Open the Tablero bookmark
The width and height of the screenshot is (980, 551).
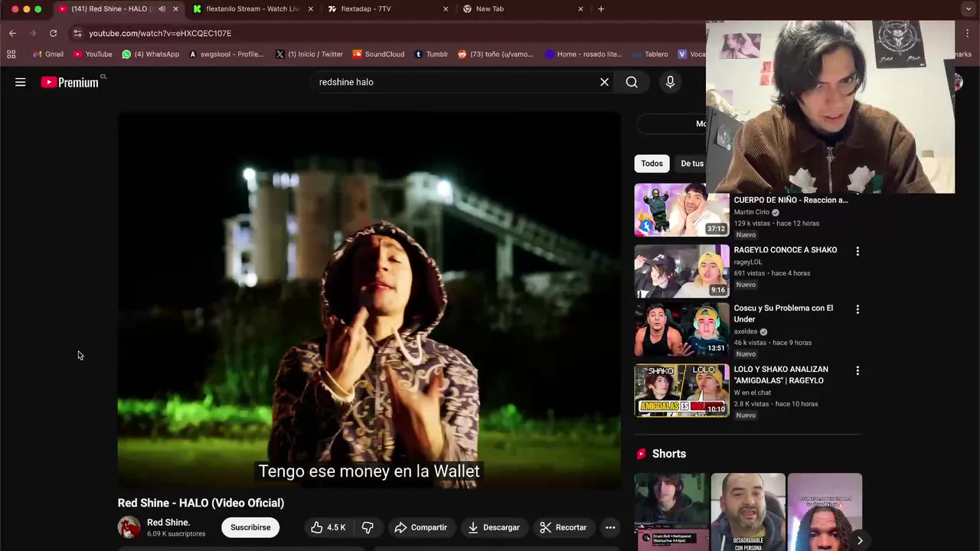coord(650,54)
